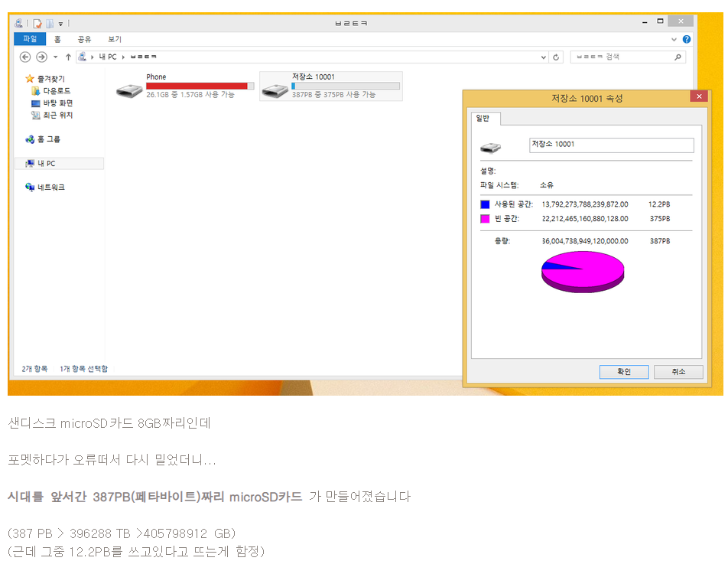Switch to the 보기 ribbon tab

[x=115, y=39]
